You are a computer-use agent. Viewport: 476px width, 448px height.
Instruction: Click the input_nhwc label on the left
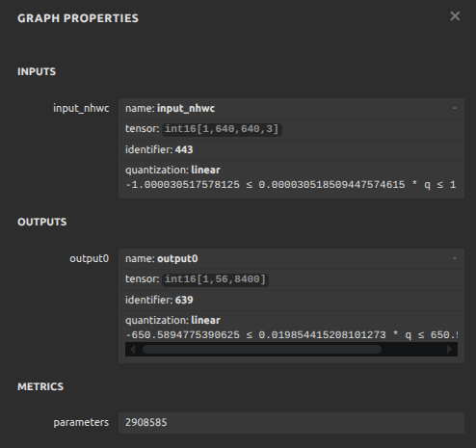tap(81, 109)
